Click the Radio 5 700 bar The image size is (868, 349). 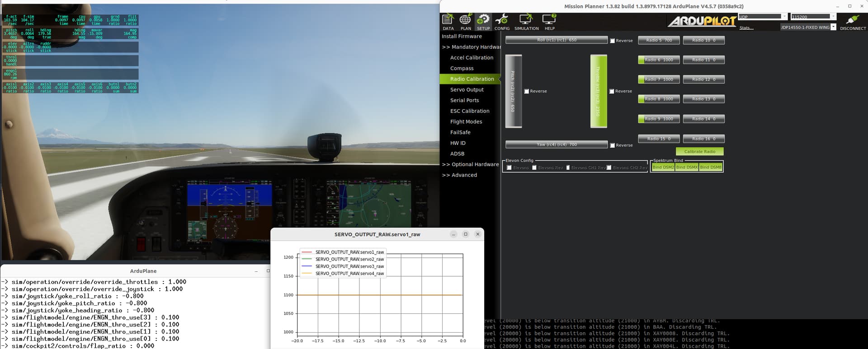pos(659,40)
